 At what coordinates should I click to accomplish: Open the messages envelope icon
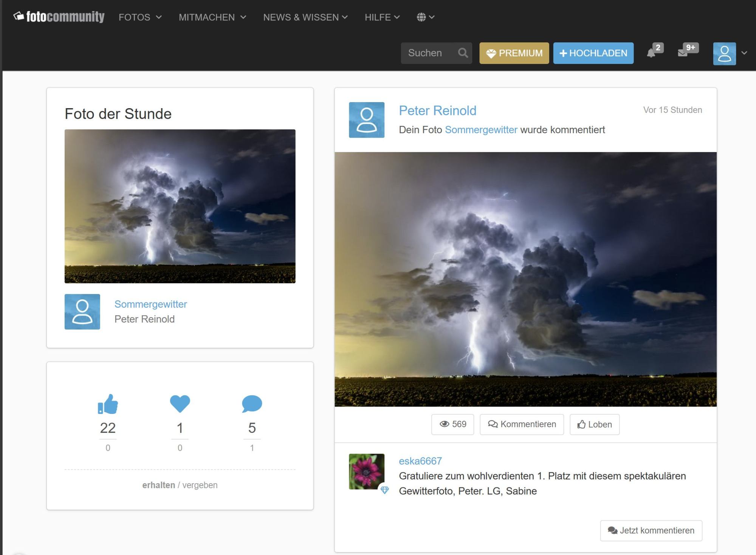pyautogui.click(x=683, y=53)
